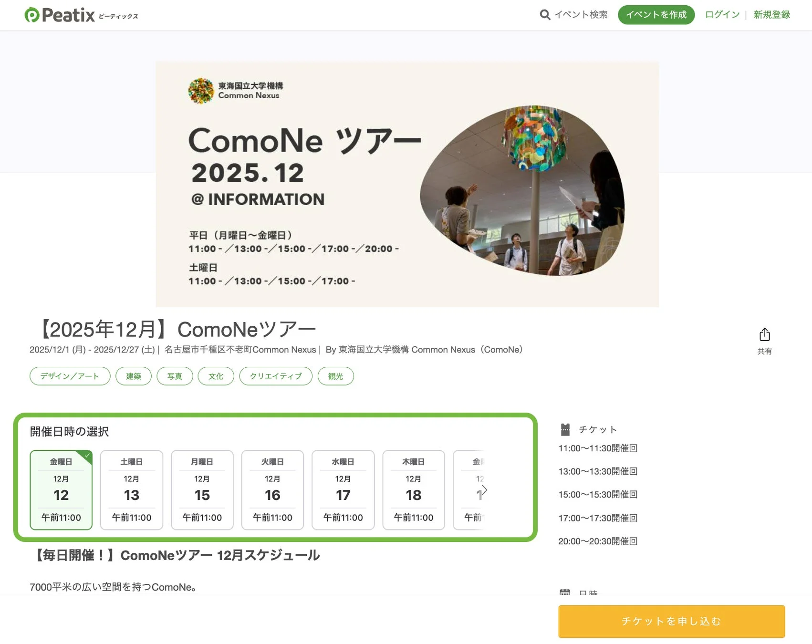The height and width of the screenshot is (644, 812).
Task: Click the イベント検索 menu item
Action: click(x=581, y=15)
